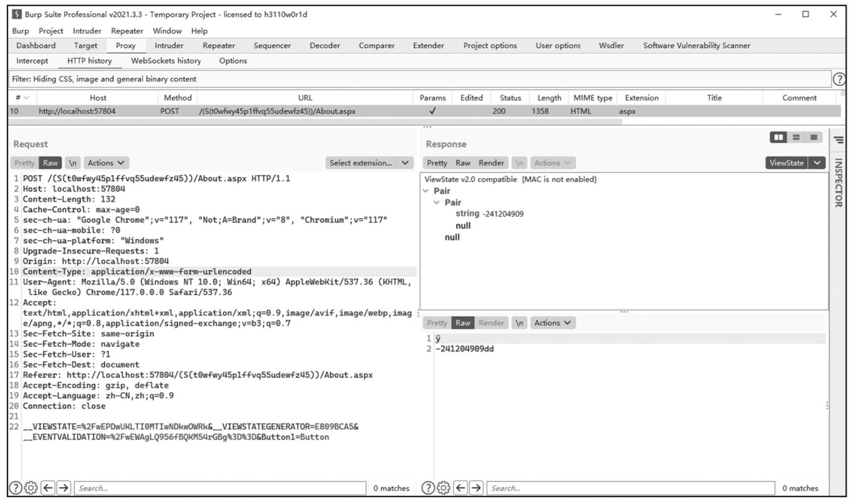Open proxy Options sub-tab
Viewport: 854px width, 504px height.
pyautogui.click(x=233, y=61)
